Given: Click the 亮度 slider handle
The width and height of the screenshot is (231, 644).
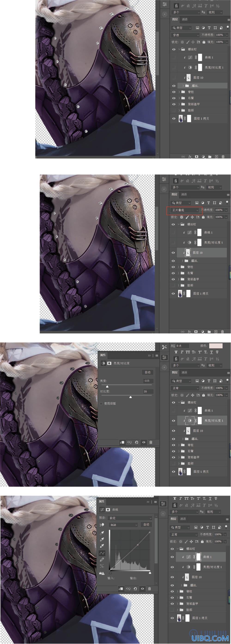Looking at the screenshot, I should coord(107,387).
